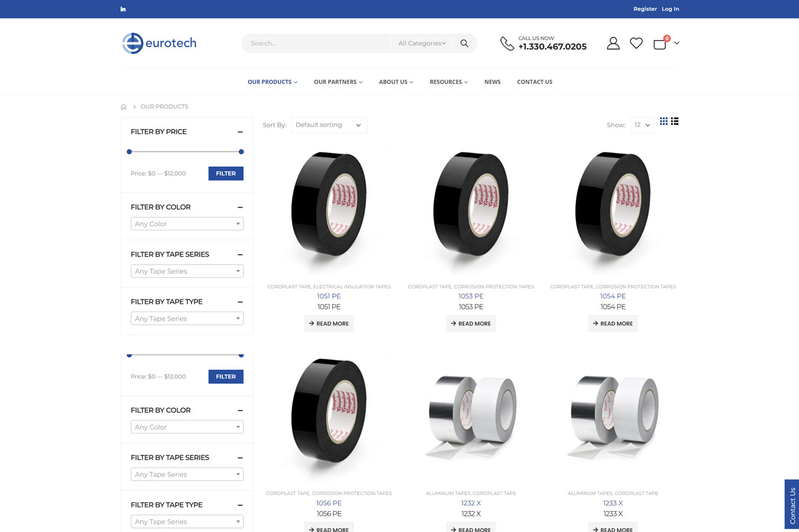The image size is (799, 532).
Task: Open the lower Any Color dropdown
Action: tap(187, 427)
